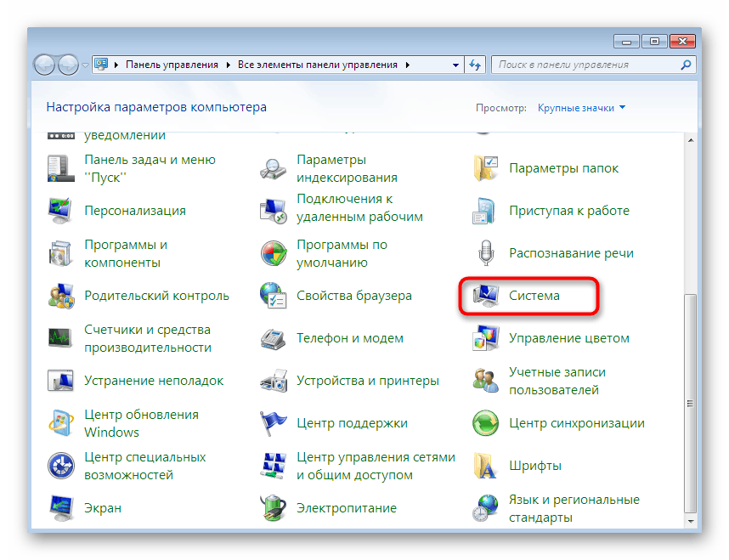
Task: Open the Region and Language globe icon
Action: pos(486,508)
